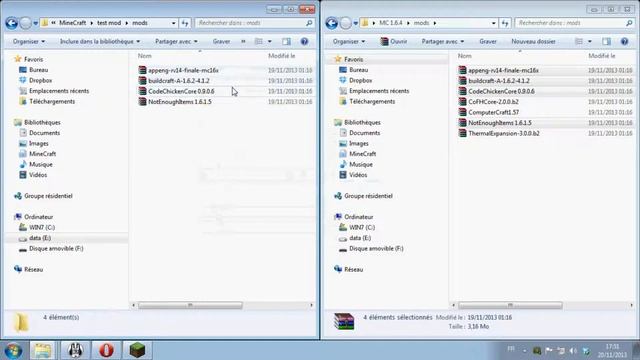Open Téléchargements in left window sidebar
640x360 pixels.
click(x=52, y=101)
